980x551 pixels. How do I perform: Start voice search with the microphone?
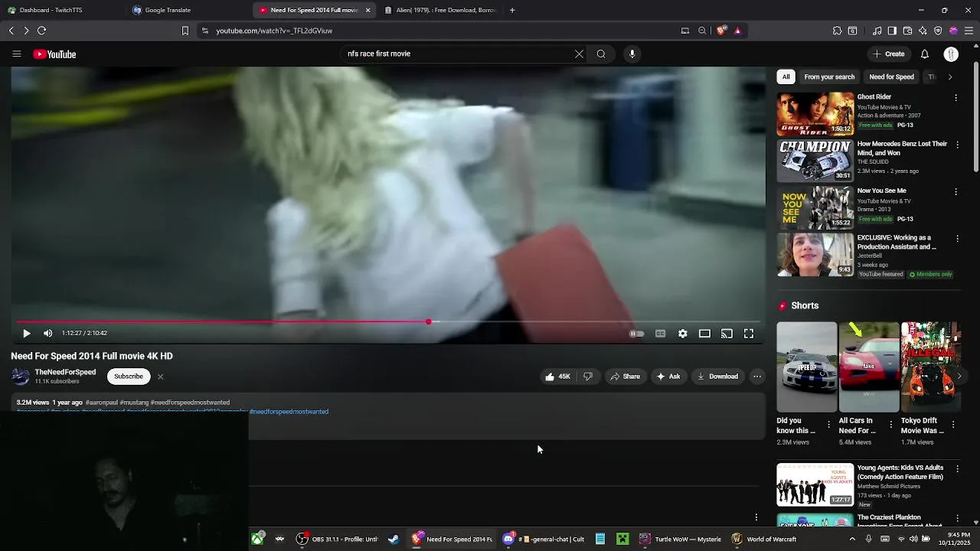point(632,54)
